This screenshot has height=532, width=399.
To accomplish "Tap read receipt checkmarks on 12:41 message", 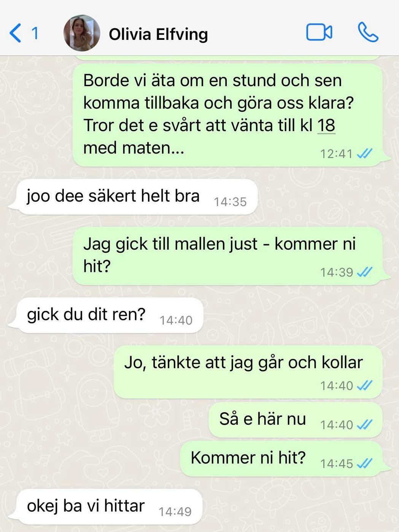I will [x=364, y=154].
